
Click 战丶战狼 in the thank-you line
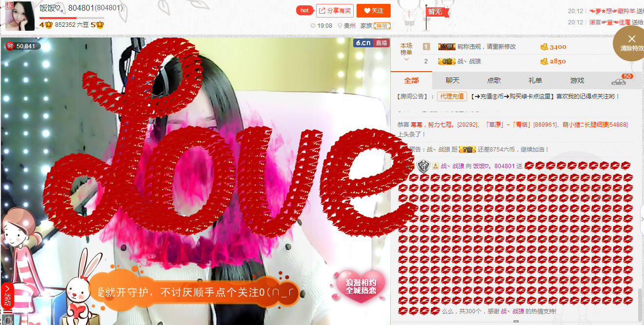512,311
